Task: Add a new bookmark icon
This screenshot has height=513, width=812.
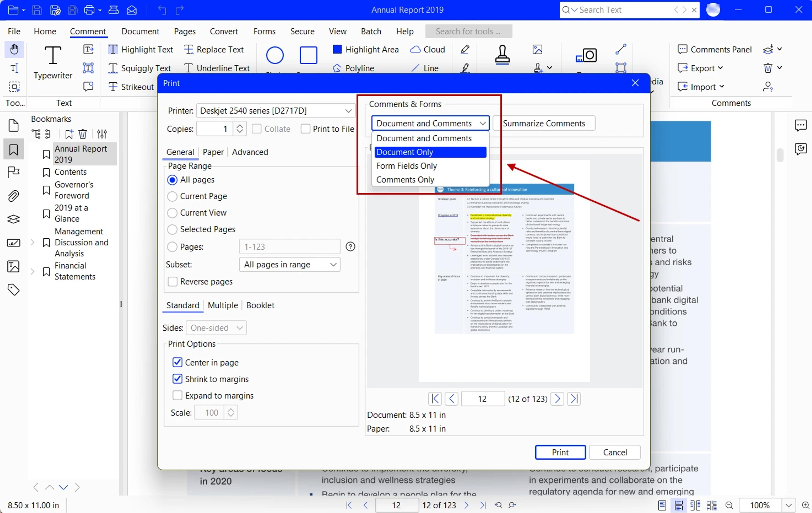Action: pyautogui.click(x=69, y=134)
